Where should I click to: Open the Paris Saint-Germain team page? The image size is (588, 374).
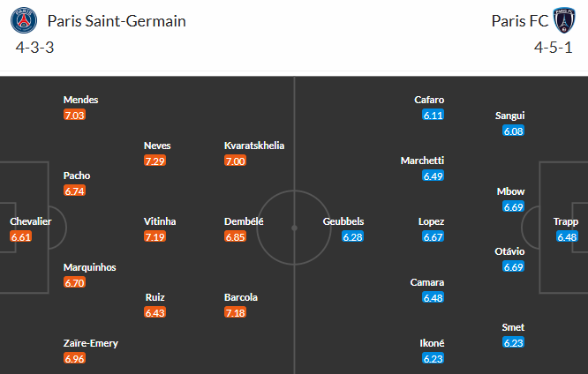117,21
